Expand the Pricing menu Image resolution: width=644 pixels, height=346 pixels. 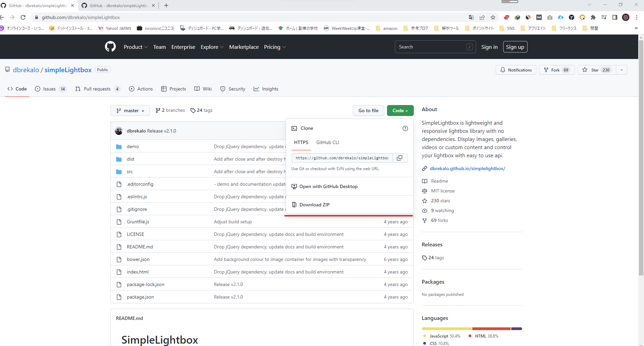(x=275, y=47)
